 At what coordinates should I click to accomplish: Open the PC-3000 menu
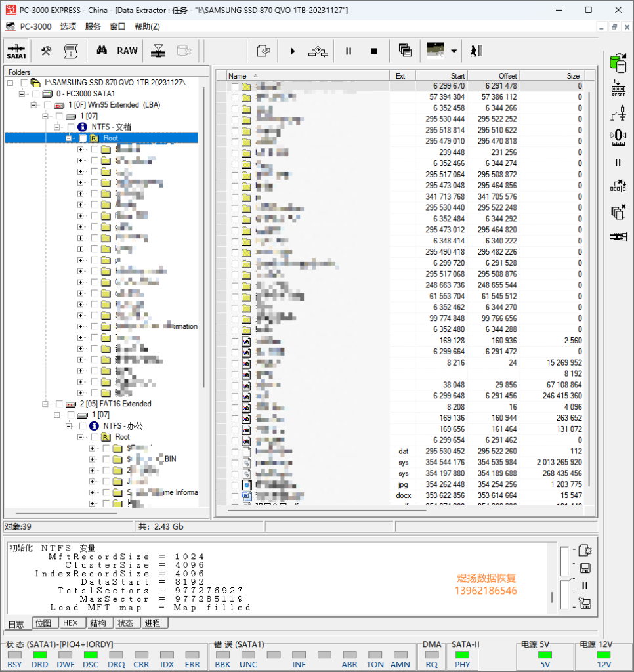[x=35, y=26]
